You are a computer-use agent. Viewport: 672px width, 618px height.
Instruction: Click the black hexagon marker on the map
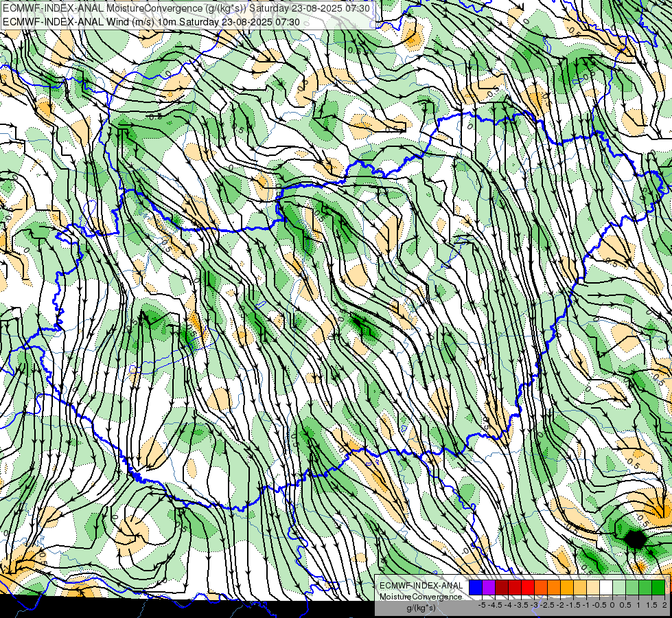(635, 539)
